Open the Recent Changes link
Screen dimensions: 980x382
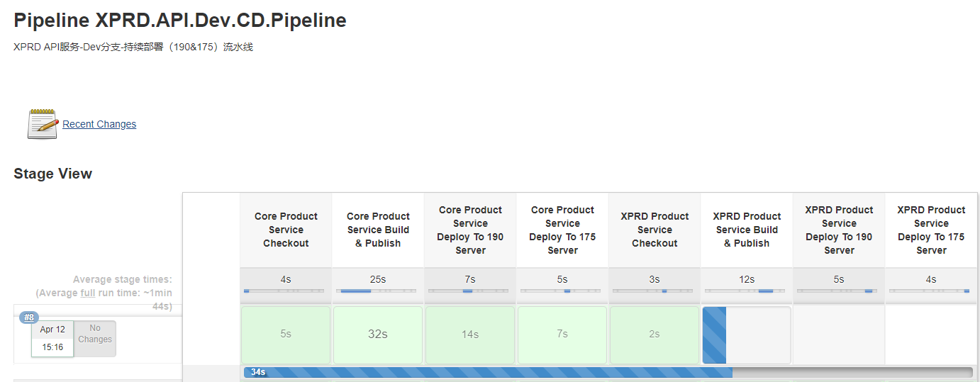[99, 124]
